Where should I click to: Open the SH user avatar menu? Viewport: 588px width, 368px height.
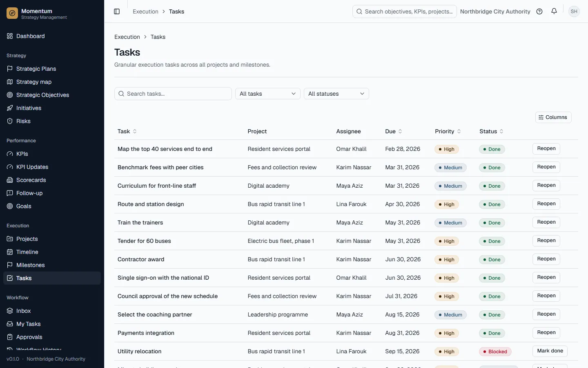click(x=574, y=11)
